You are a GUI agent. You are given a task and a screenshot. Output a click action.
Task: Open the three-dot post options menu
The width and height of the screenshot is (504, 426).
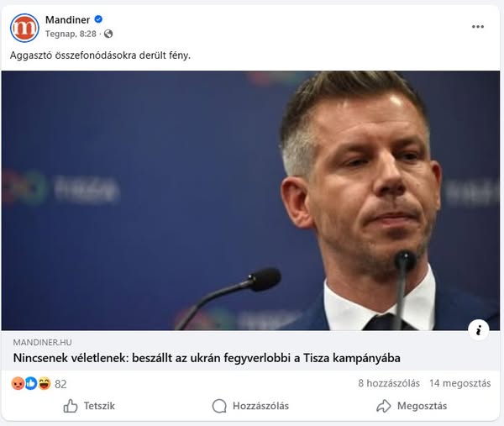(478, 27)
